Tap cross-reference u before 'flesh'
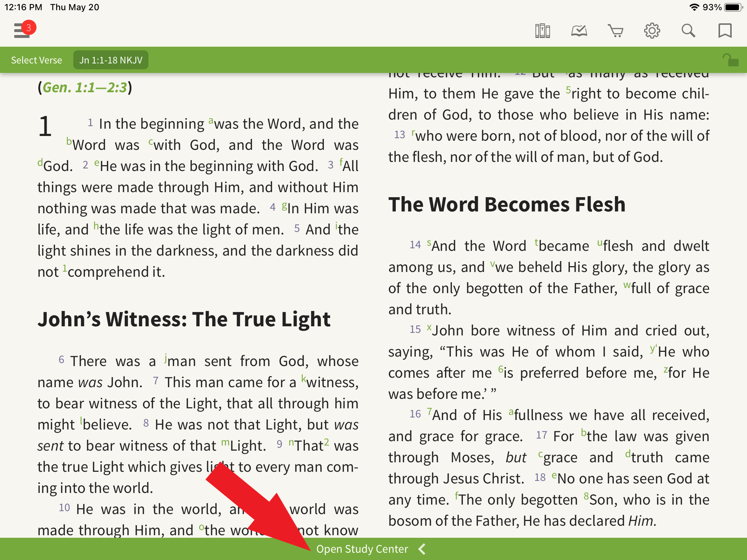 (x=600, y=243)
